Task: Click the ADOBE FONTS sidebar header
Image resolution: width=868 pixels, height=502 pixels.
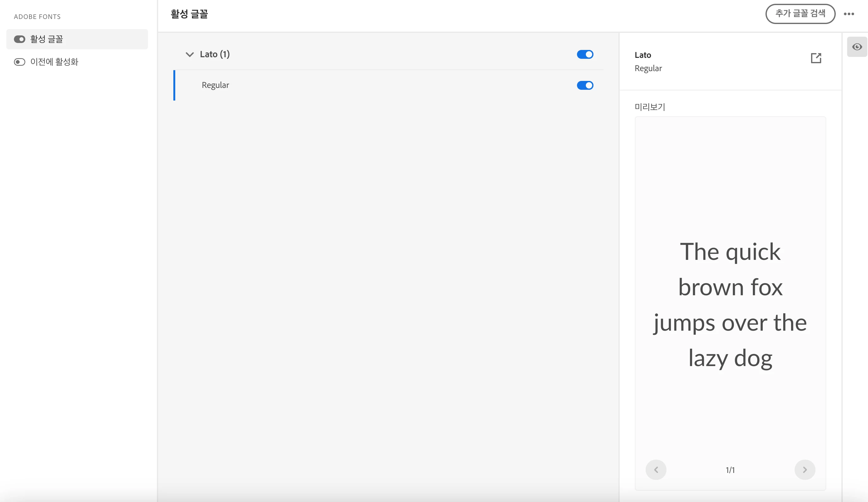Action: (x=37, y=17)
